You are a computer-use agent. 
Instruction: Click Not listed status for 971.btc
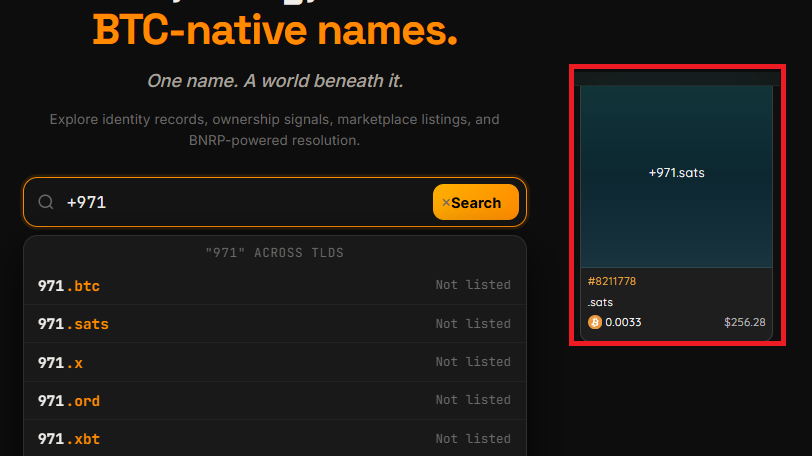473,285
